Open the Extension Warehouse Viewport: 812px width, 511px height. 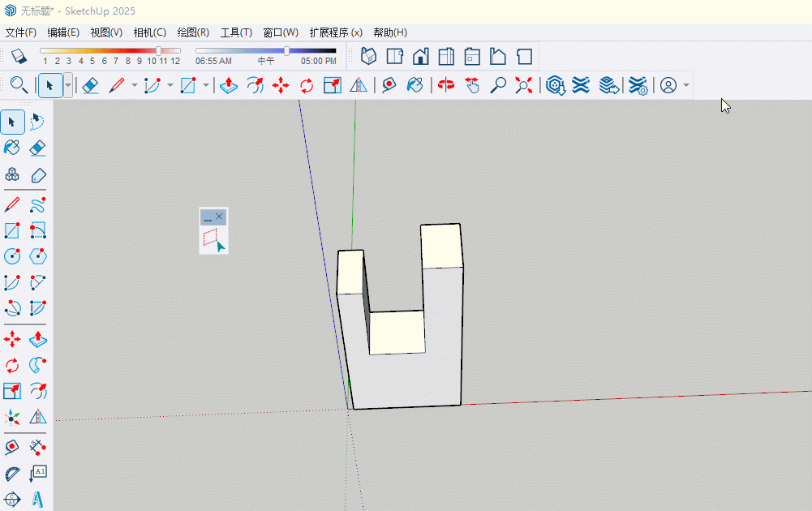(580, 85)
